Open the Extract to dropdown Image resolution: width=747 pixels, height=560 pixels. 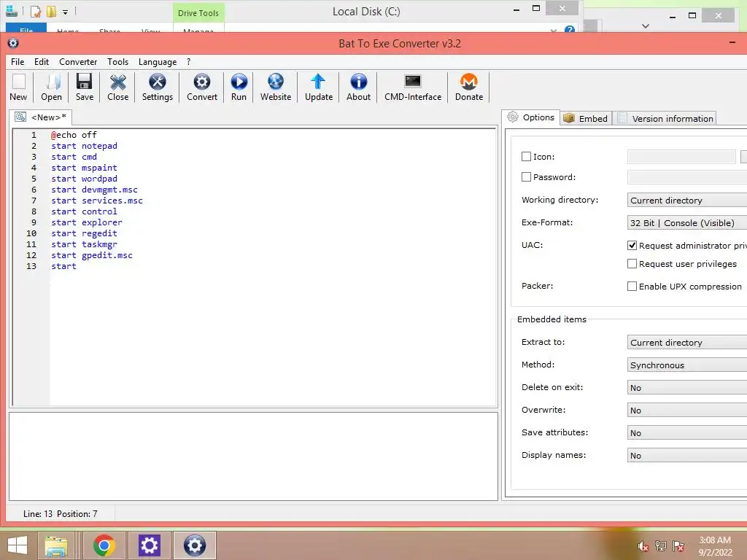(x=687, y=343)
